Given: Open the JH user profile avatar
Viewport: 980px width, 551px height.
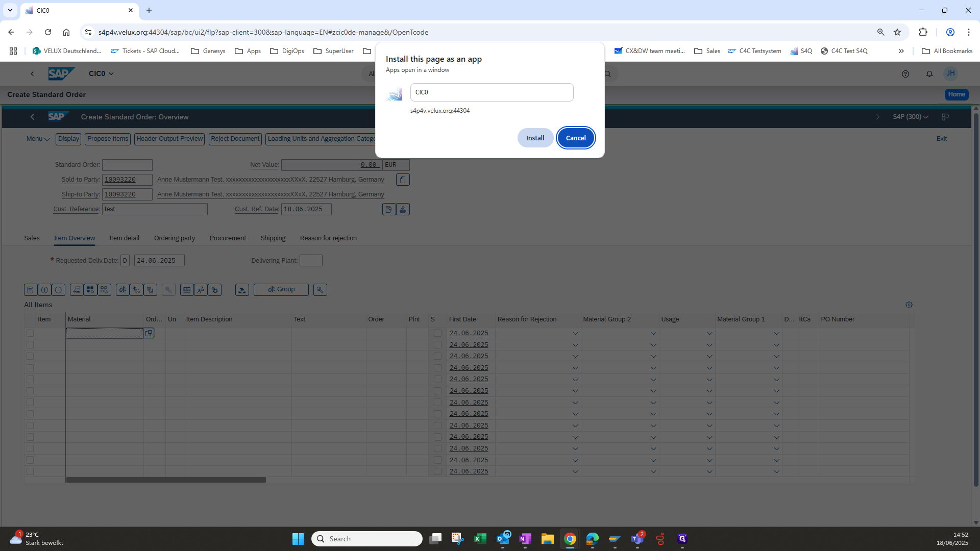Looking at the screenshot, I should coord(950,73).
